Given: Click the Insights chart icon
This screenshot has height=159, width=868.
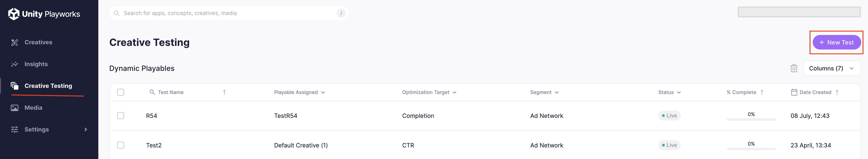Looking at the screenshot, I should pyautogui.click(x=15, y=64).
